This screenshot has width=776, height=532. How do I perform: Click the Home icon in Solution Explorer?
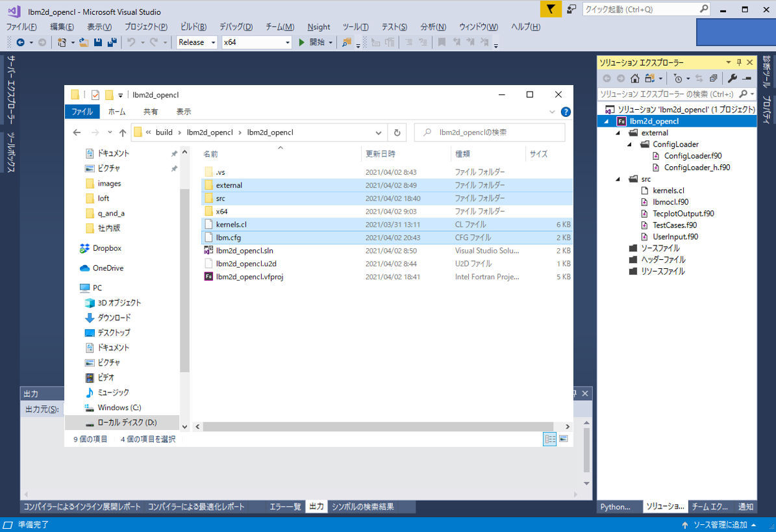pos(635,79)
